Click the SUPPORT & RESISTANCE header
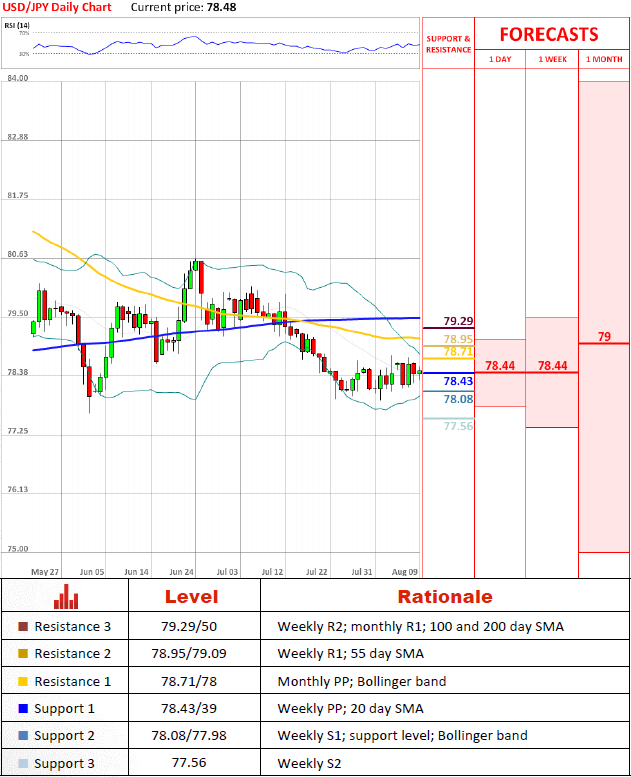This screenshot has height=777, width=631. click(449, 44)
